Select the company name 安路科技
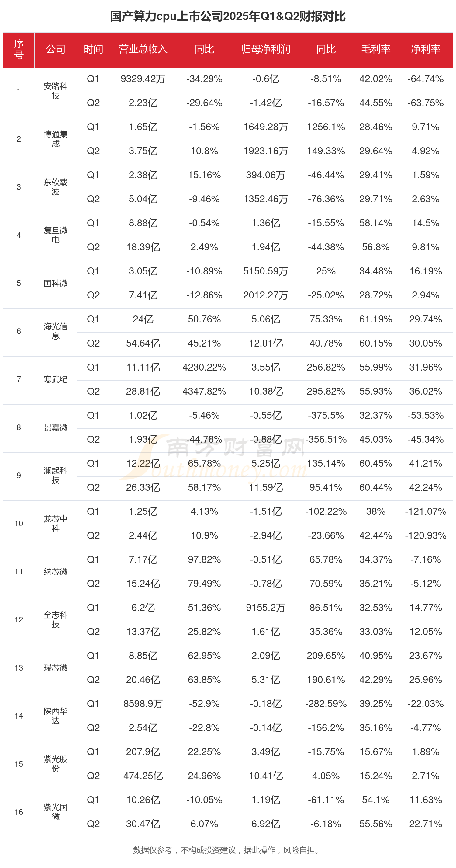This screenshot has width=456, height=868. [x=56, y=91]
